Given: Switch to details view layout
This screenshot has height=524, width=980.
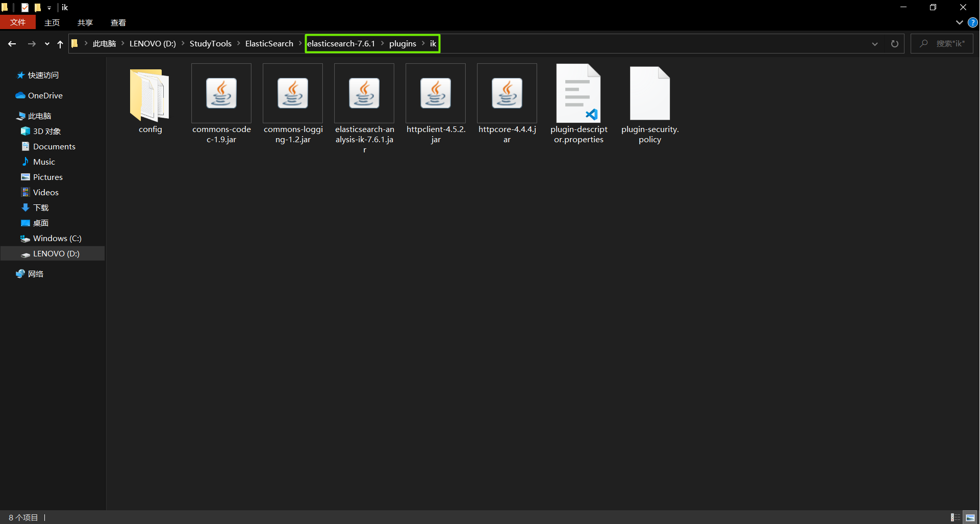Looking at the screenshot, I should tap(956, 517).
